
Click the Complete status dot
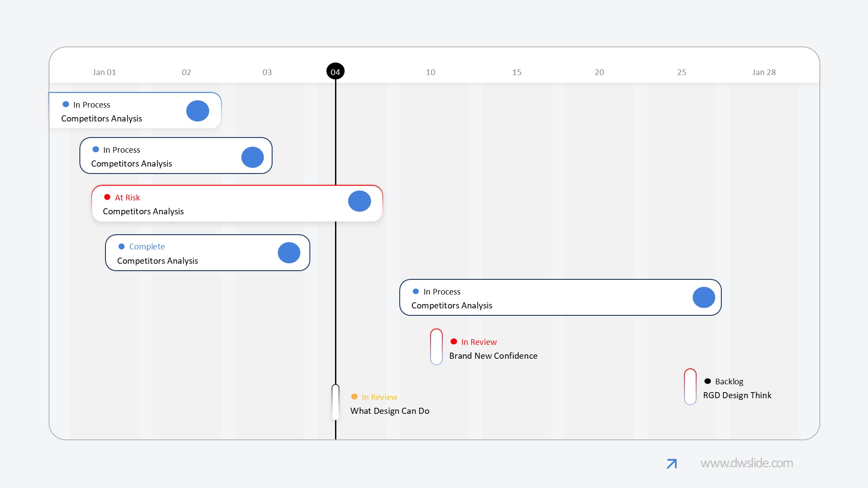point(122,246)
